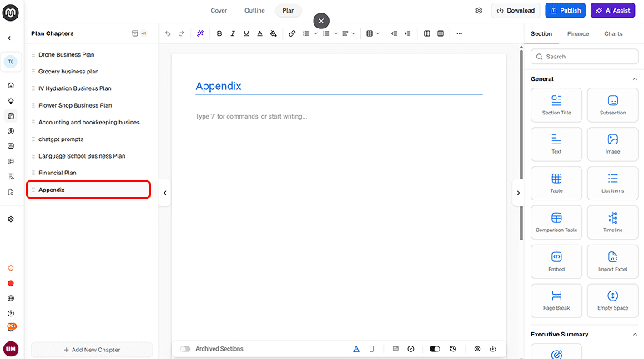This screenshot has height=359, width=644.
Task: Open the Section tab
Action: click(x=541, y=33)
